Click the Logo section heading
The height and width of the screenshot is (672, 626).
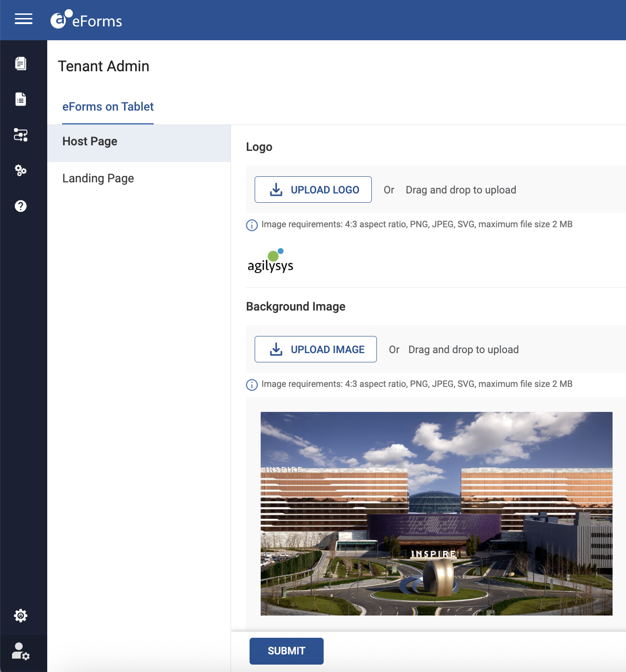(259, 147)
